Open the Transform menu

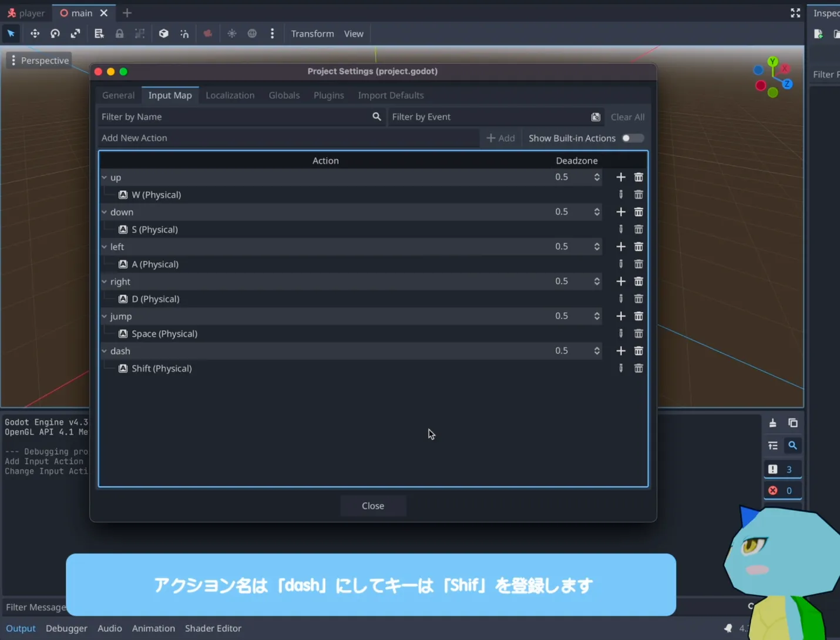[312, 33]
